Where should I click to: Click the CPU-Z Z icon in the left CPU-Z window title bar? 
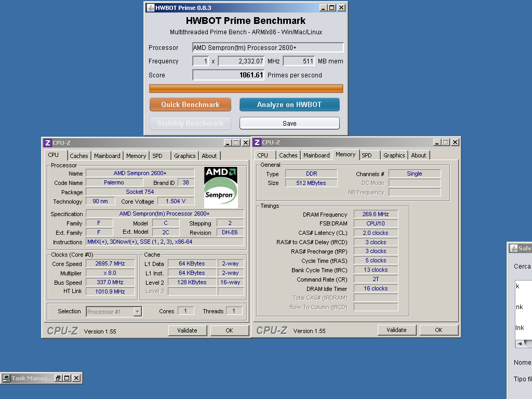[x=47, y=143]
